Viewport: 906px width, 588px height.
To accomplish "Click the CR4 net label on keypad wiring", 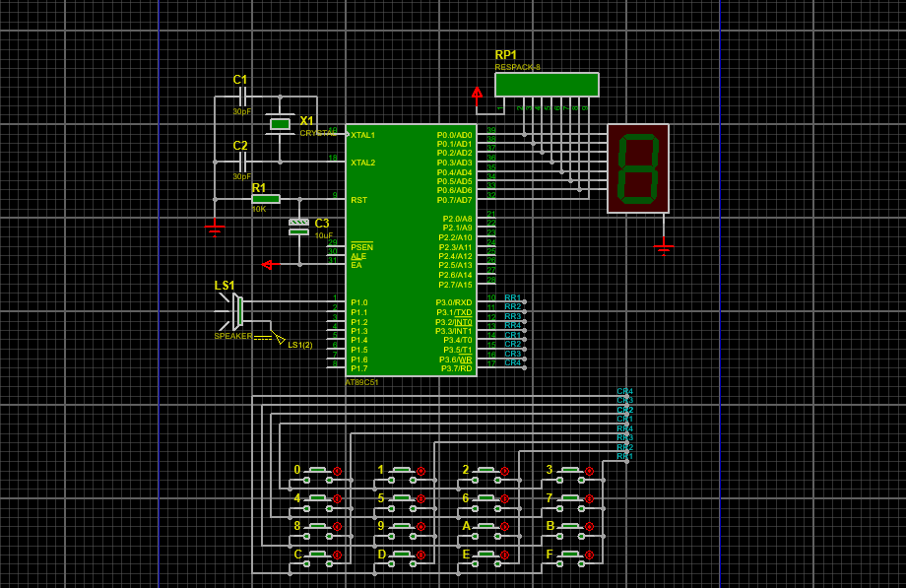I will click(x=624, y=391).
